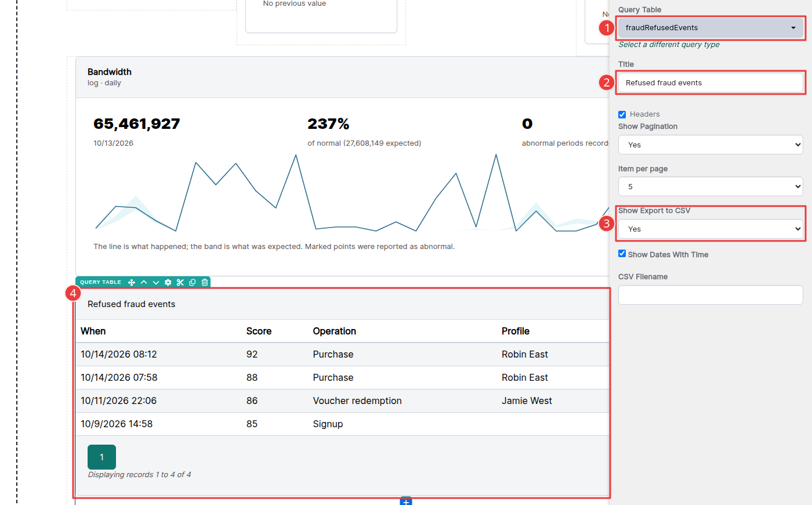Click the Score column header
Screen dimensions: 812x505
[x=259, y=331]
